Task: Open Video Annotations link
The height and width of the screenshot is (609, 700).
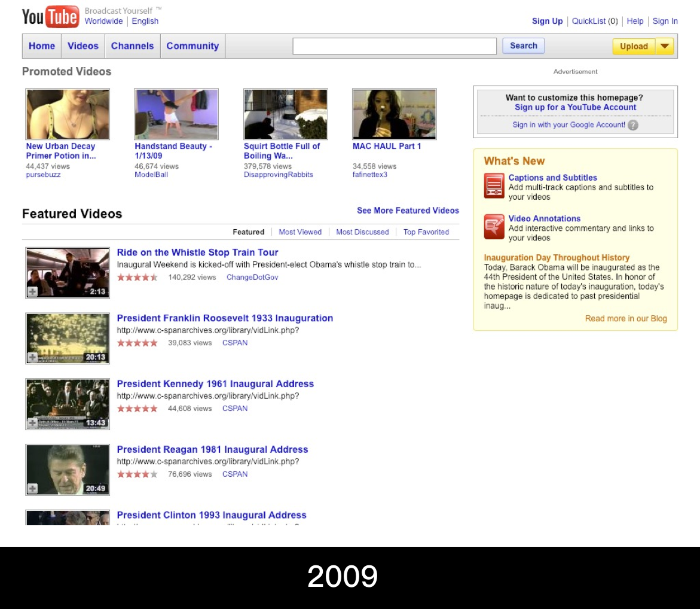Action: tap(545, 218)
